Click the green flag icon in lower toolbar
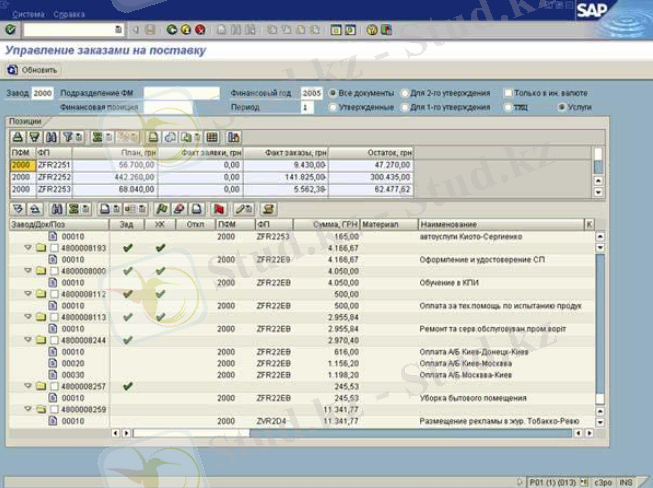Screen dimensions: 653x488 161,209
